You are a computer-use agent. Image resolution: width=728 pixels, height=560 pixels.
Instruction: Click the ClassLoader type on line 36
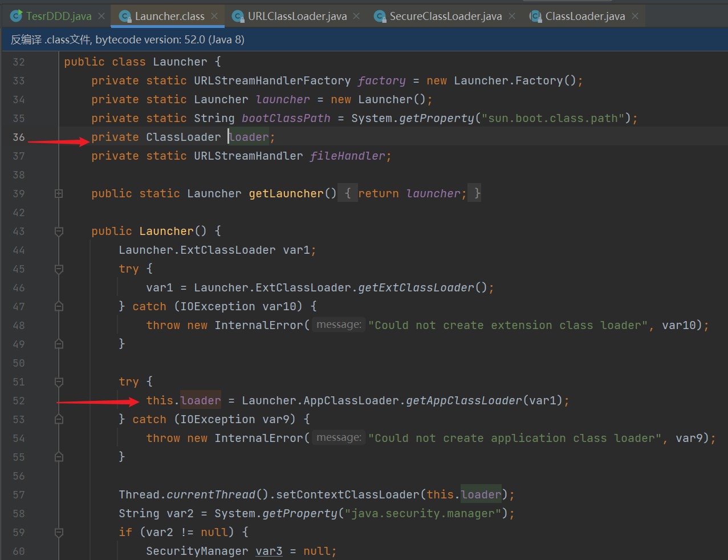click(x=184, y=137)
